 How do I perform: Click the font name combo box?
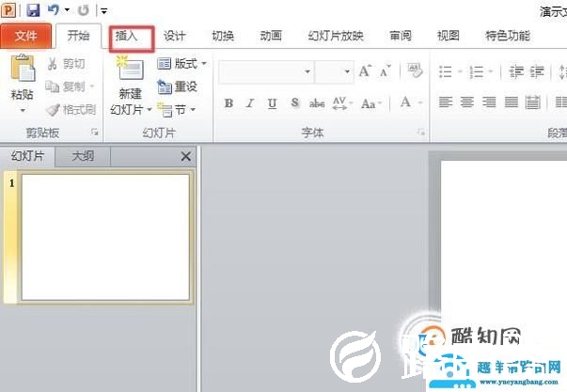(266, 71)
